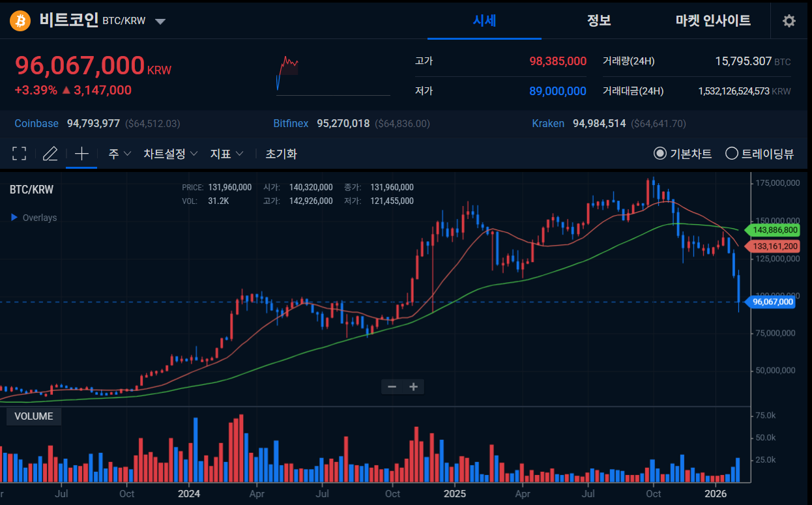The width and height of the screenshot is (812, 505).
Task: Switch to the 마켓 인사이트 tab
Action: click(x=713, y=21)
